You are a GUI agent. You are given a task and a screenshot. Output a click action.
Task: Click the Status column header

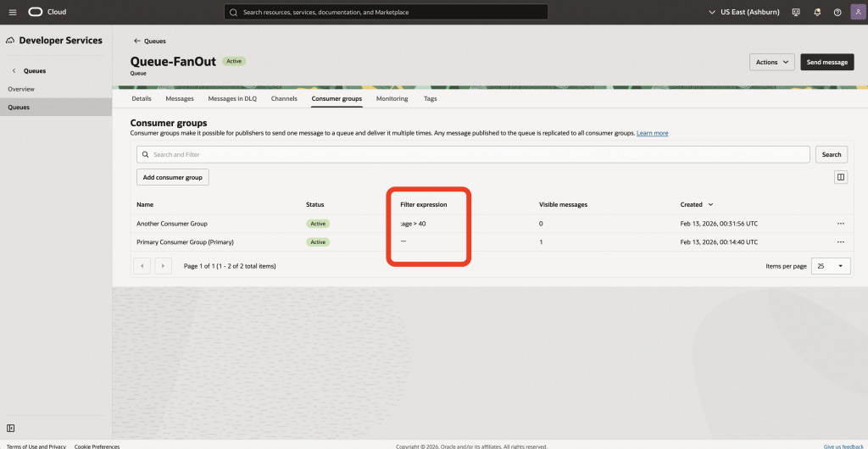(x=315, y=205)
